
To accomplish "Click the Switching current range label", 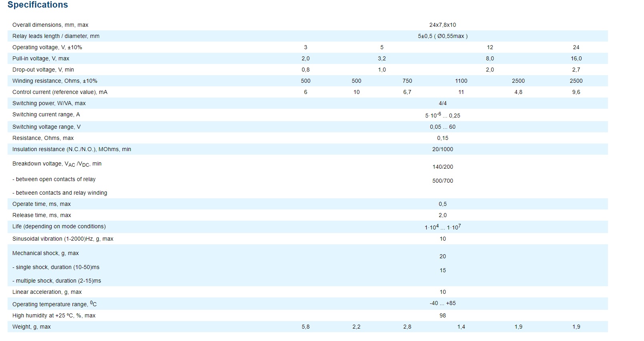I will pyautogui.click(x=46, y=114).
